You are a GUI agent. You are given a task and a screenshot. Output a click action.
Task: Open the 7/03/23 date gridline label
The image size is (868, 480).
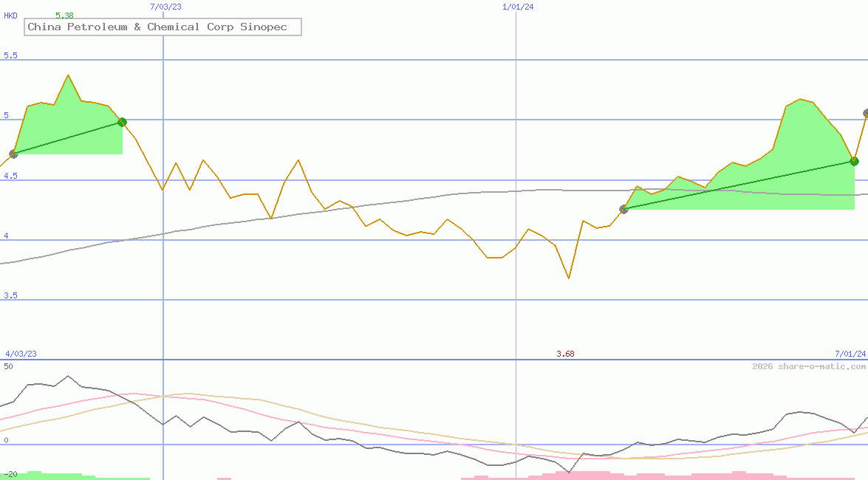(x=164, y=6)
